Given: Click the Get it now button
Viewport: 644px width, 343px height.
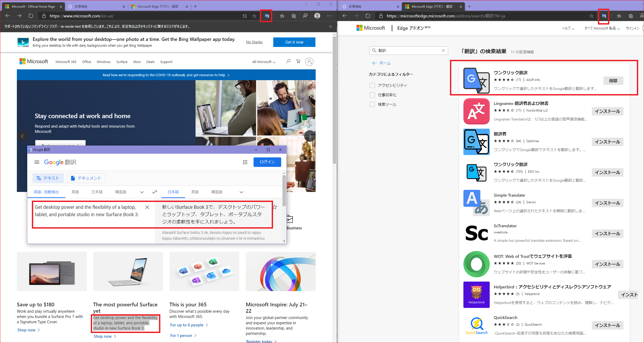Looking at the screenshot, I should tap(294, 42).
